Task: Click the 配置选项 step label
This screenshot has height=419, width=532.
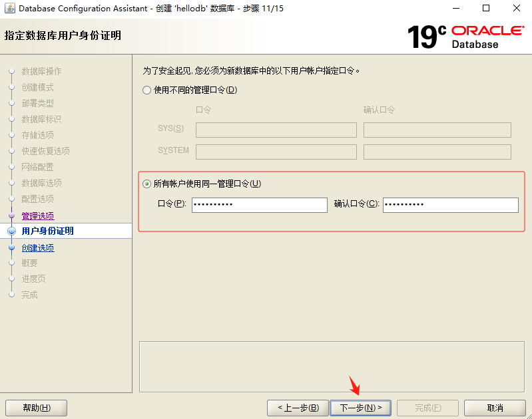Action: tap(38, 199)
